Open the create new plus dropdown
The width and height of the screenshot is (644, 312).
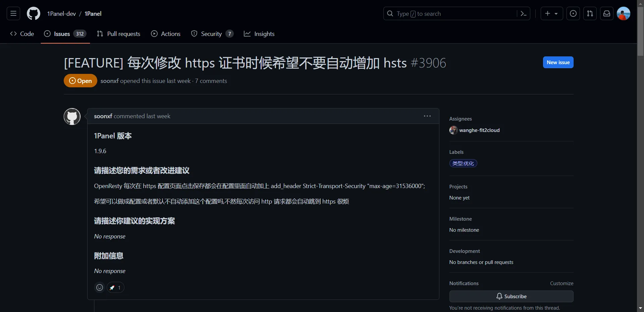551,13
